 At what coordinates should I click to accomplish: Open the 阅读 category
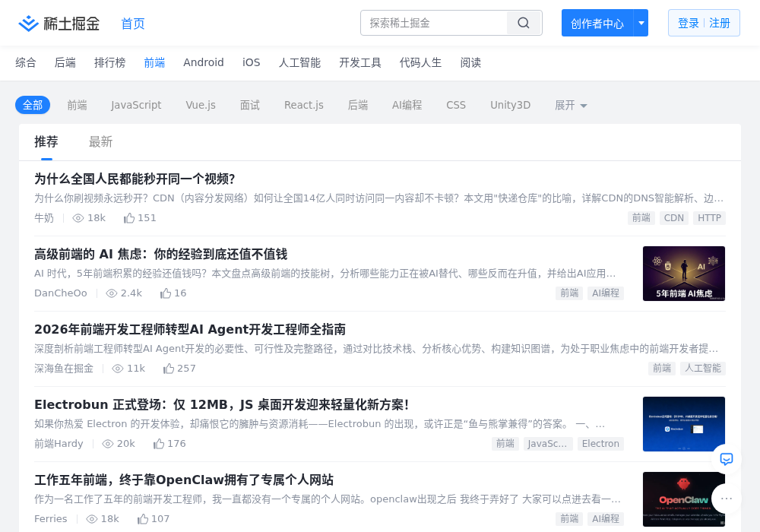tap(470, 62)
